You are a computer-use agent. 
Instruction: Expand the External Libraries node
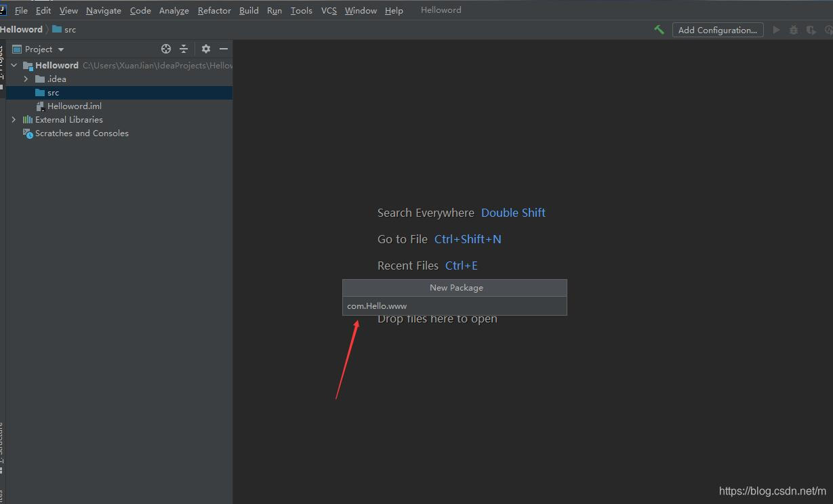pyautogui.click(x=14, y=119)
